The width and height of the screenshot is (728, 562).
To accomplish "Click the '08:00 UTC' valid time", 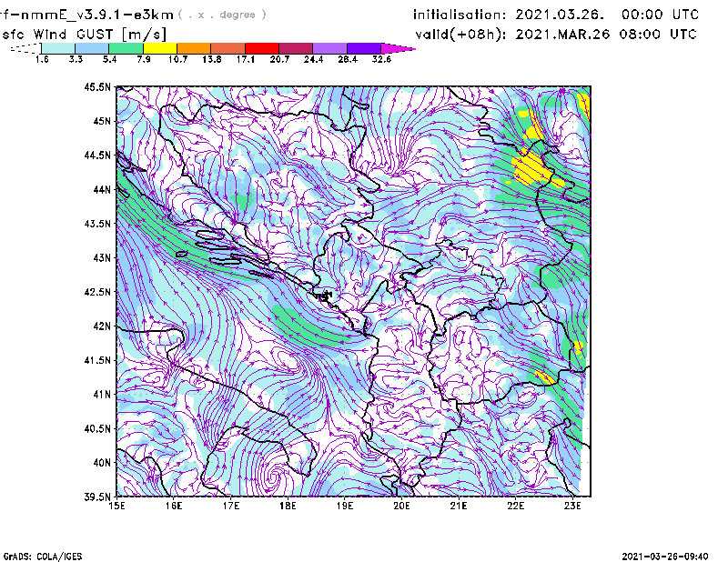I will pos(658,35).
